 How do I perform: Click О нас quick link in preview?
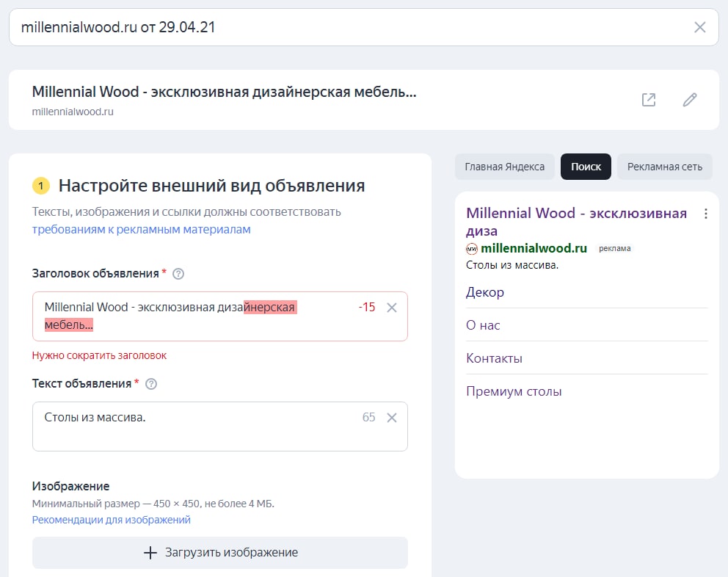click(483, 325)
